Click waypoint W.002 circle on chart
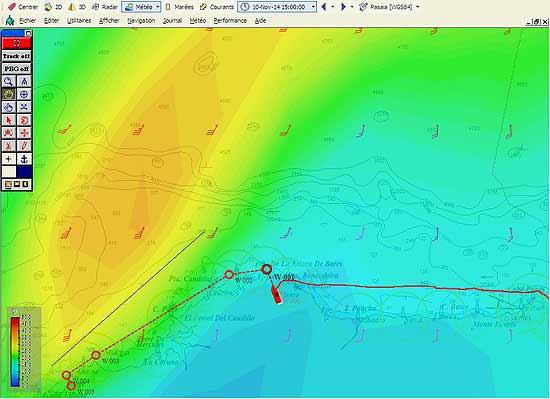550x399 pixels. click(x=229, y=275)
